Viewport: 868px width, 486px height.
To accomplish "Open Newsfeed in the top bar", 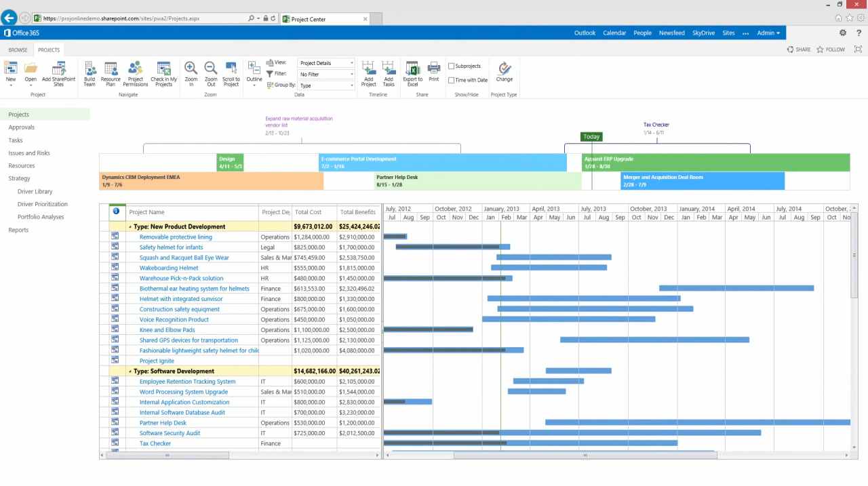I will click(672, 33).
